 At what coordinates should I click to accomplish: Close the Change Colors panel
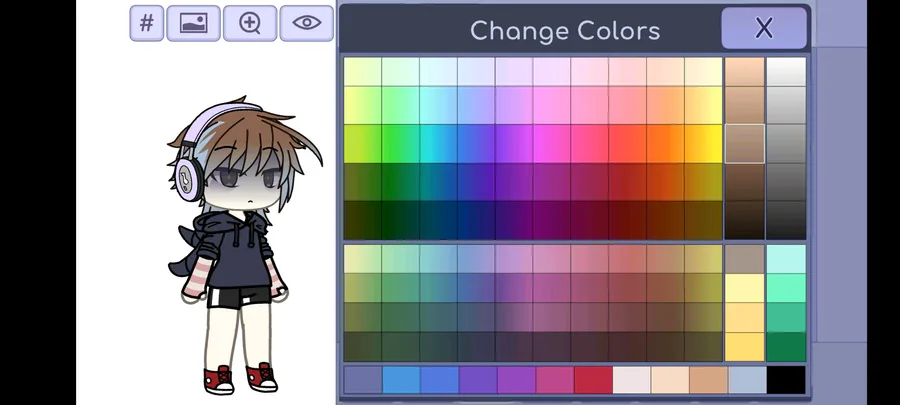[764, 28]
